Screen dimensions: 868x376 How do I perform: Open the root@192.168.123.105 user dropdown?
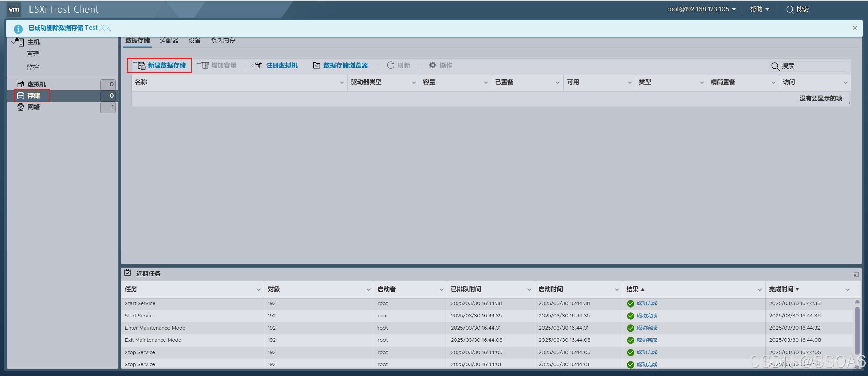[x=701, y=9]
